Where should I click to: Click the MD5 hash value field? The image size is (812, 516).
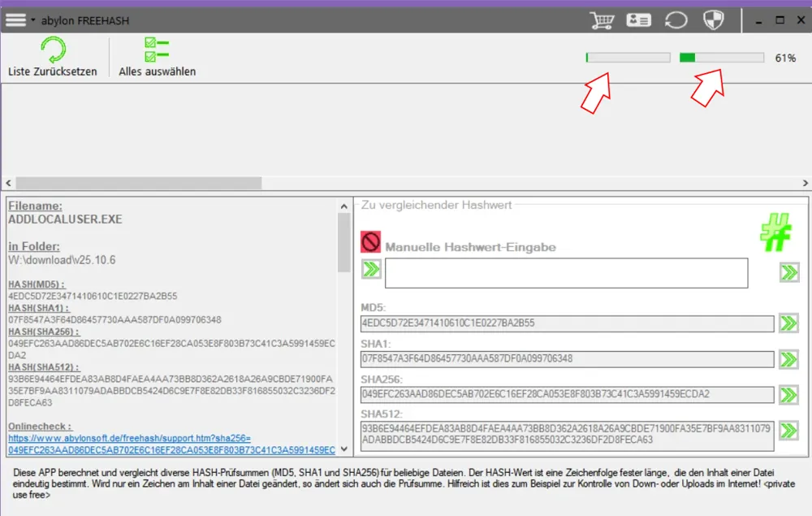click(567, 323)
